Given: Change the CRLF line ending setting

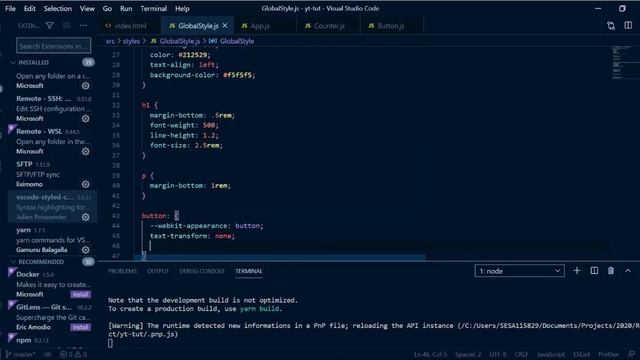Looking at the screenshot, I should point(521,354).
